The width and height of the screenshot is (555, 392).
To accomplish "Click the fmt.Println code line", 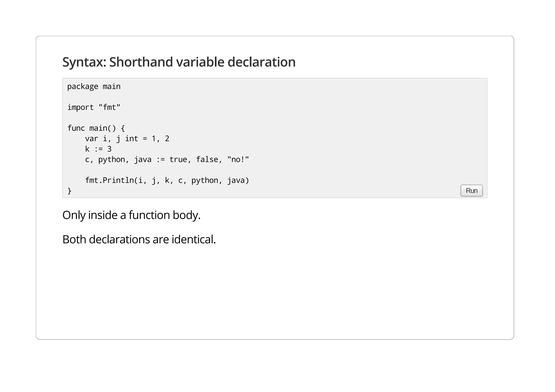I will point(167,180).
